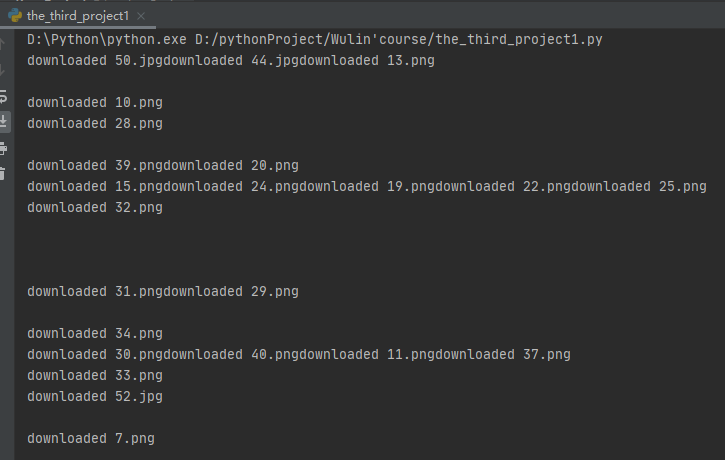Toggle Scroll to End of console output

click(3, 122)
